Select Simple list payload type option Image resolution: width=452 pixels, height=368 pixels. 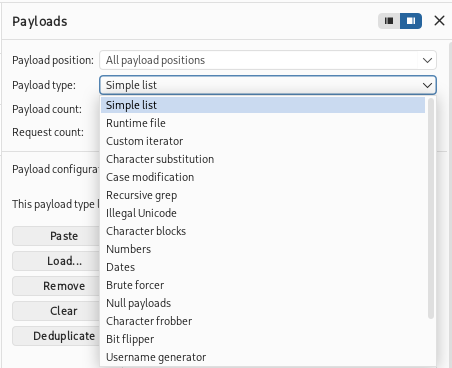tap(263, 105)
